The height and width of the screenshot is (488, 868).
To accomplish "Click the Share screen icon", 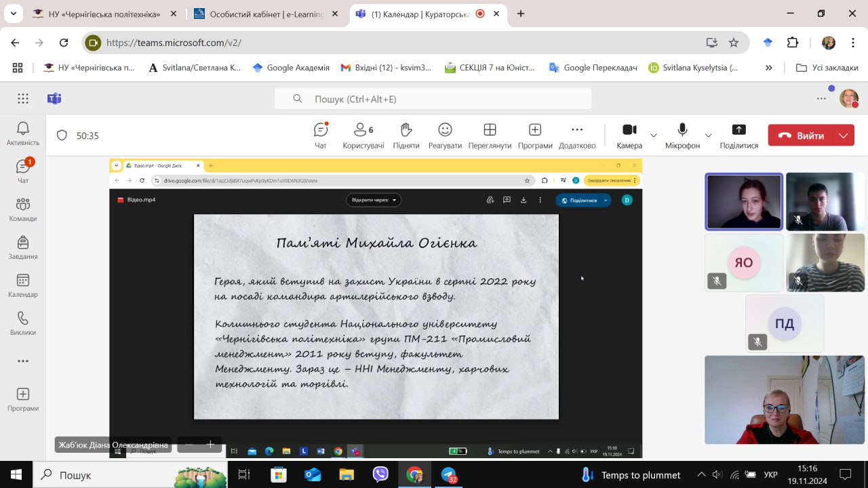I will point(738,136).
